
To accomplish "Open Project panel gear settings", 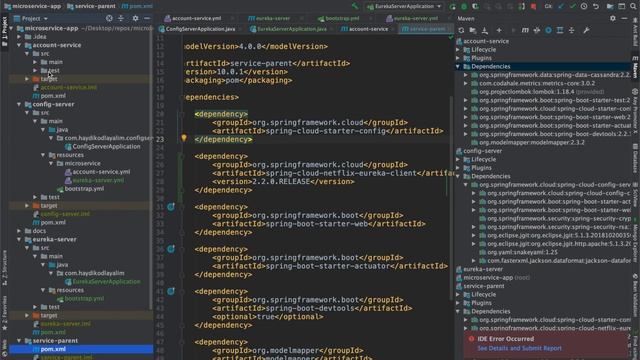I will point(135,18).
